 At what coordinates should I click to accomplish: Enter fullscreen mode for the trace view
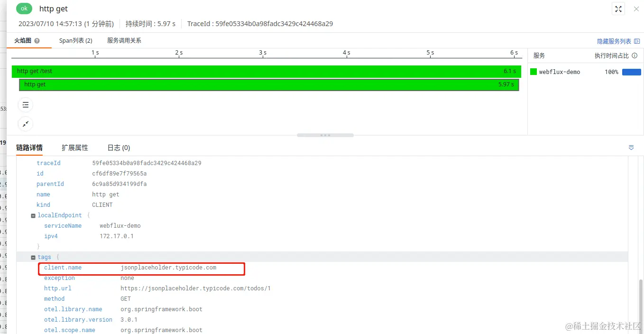(x=617, y=9)
